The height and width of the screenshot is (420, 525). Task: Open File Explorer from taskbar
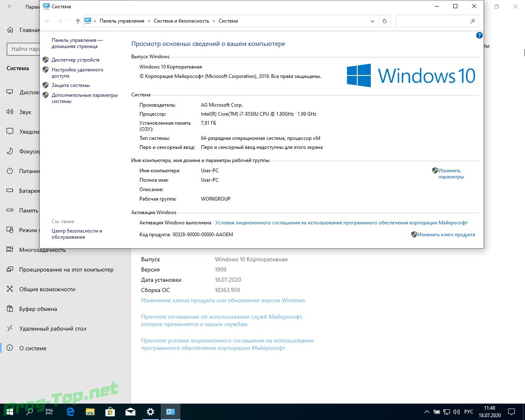click(90, 412)
